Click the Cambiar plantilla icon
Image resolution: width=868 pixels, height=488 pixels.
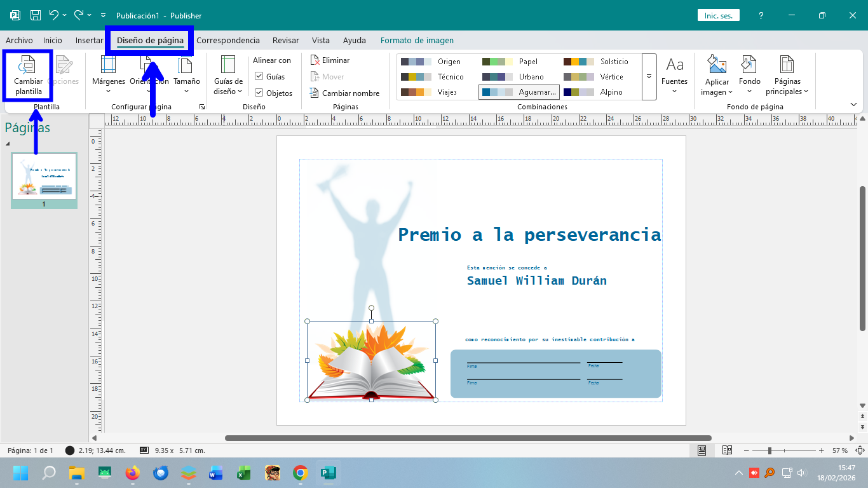[28, 65]
